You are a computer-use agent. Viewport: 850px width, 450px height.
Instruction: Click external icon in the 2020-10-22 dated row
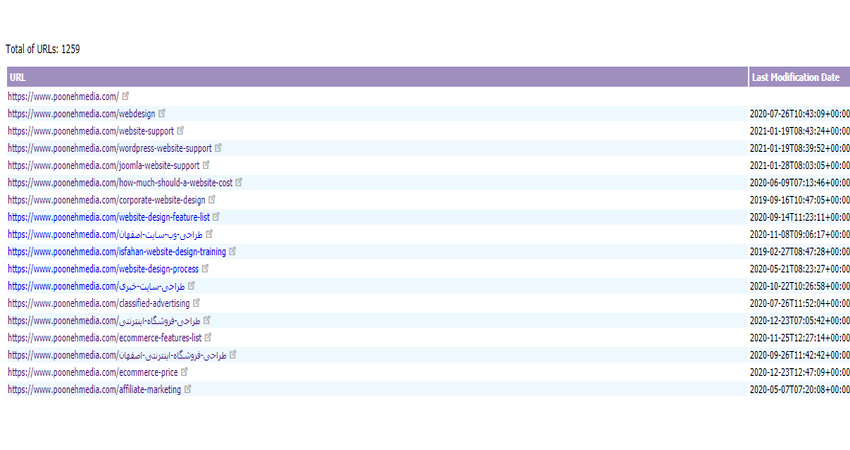pos(191,286)
